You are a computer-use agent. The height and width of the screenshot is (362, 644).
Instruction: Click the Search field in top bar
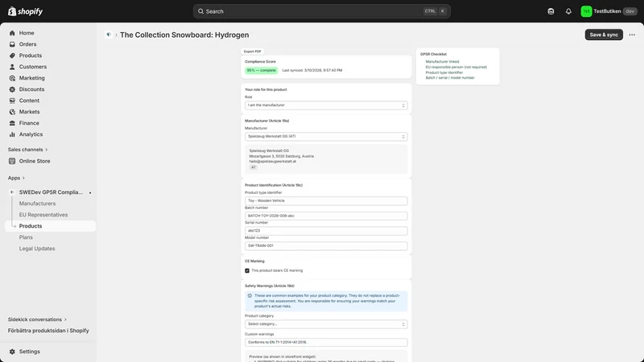coord(321,11)
